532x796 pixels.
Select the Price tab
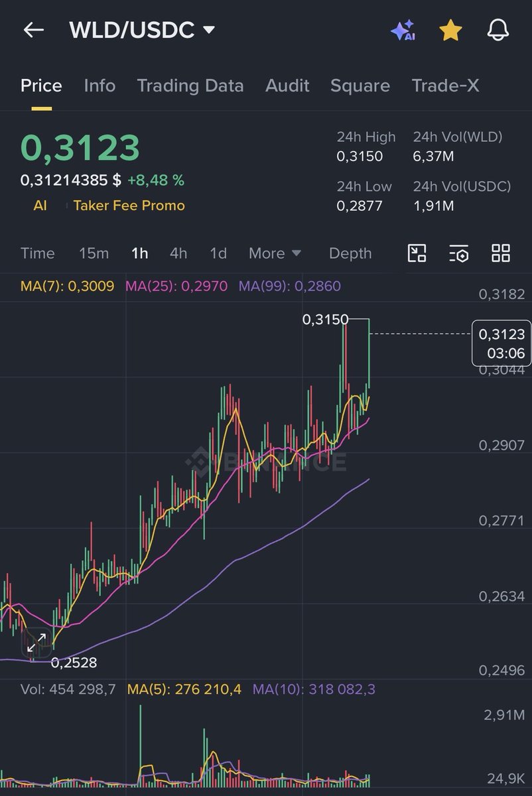pyautogui.click(x=41, y=86)
